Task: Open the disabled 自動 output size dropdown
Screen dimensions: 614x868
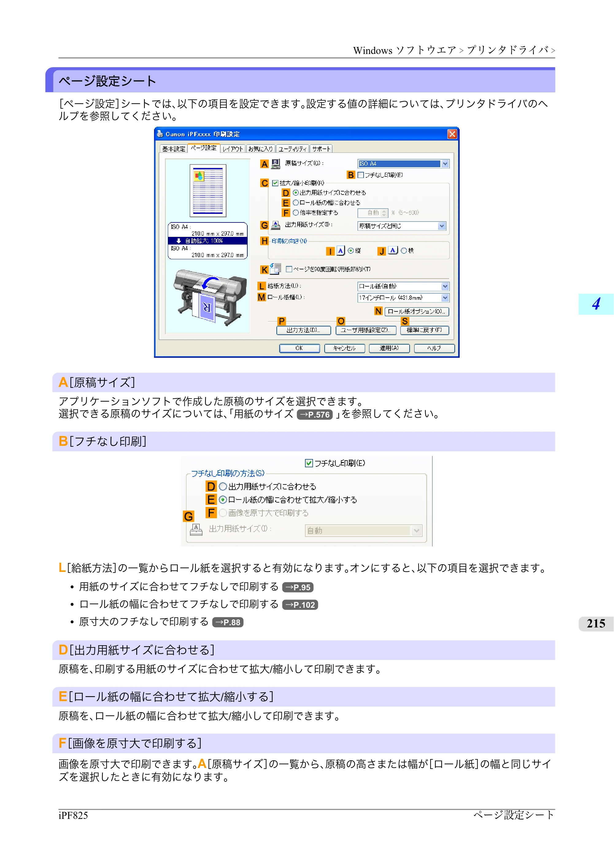Action: (x=363, y=530)
